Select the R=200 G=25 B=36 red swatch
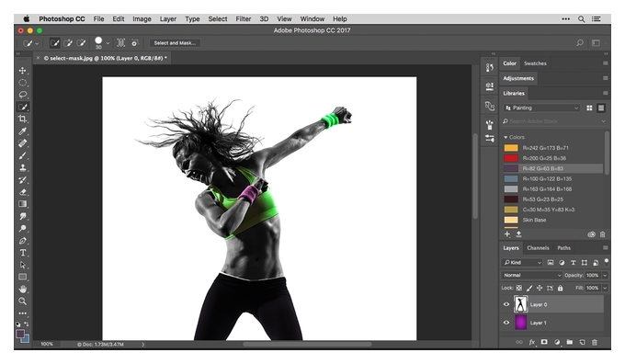Viewport: 625px width, 364px height. (511, 158)
